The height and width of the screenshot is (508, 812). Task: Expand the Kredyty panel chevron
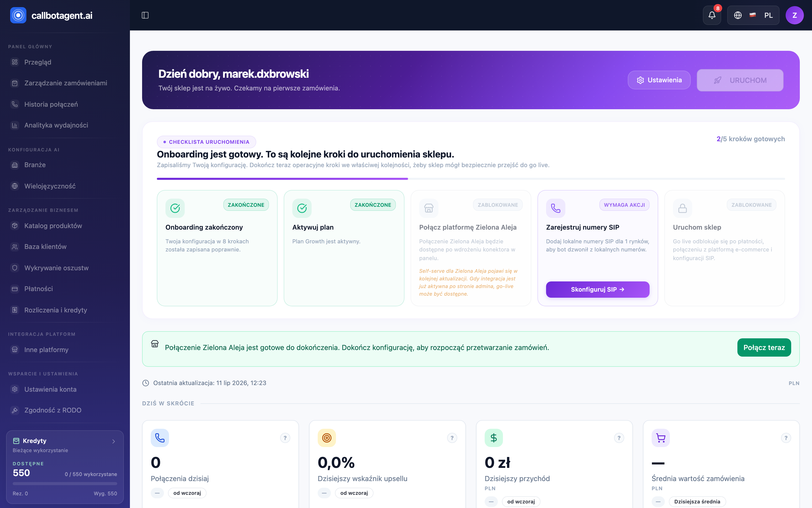113,441
